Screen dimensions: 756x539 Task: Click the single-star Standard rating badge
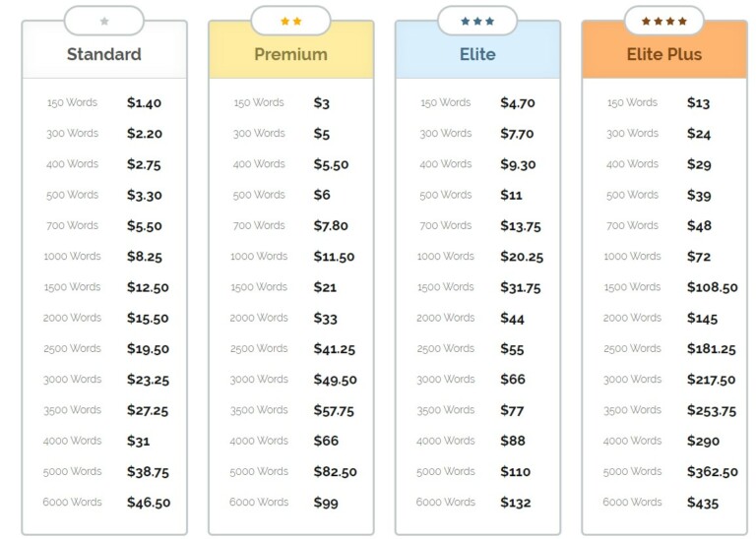click(104, 21)
